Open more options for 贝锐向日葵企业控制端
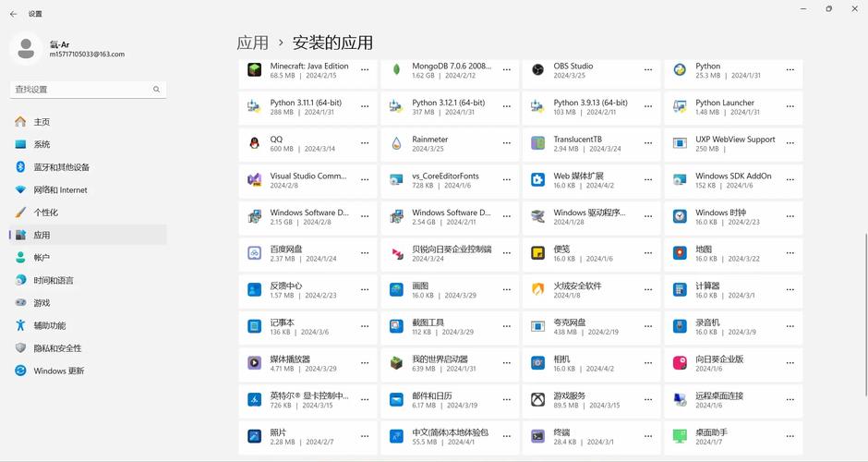This screenshot has width=868, height=462. click(x=507, y=253)
